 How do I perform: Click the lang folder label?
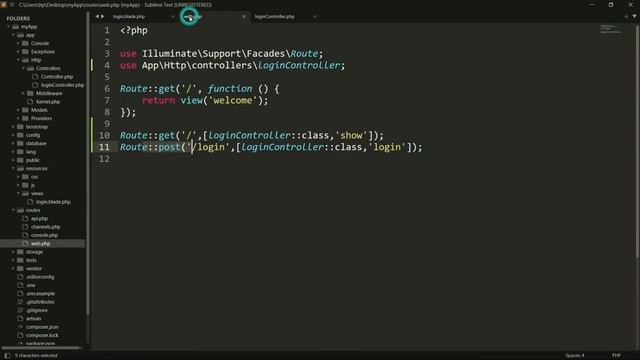pos(31,152)
